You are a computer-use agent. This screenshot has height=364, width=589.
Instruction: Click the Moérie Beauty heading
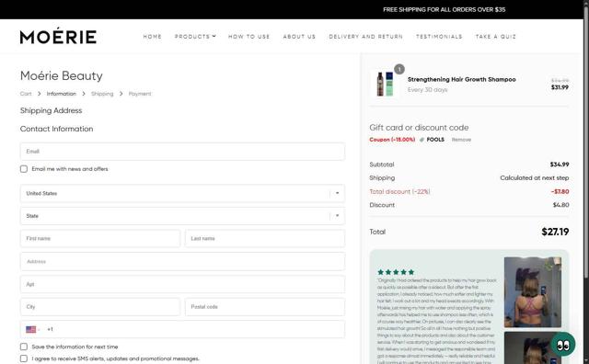tap(62, 75)
